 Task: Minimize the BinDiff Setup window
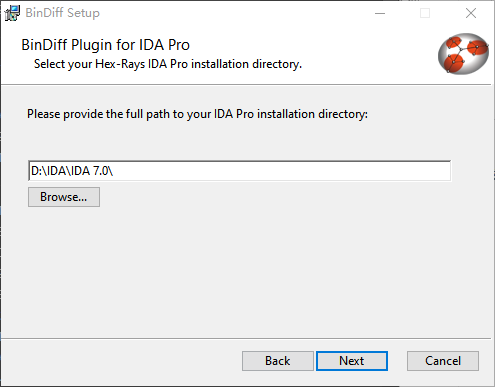(x=380, y=13)
